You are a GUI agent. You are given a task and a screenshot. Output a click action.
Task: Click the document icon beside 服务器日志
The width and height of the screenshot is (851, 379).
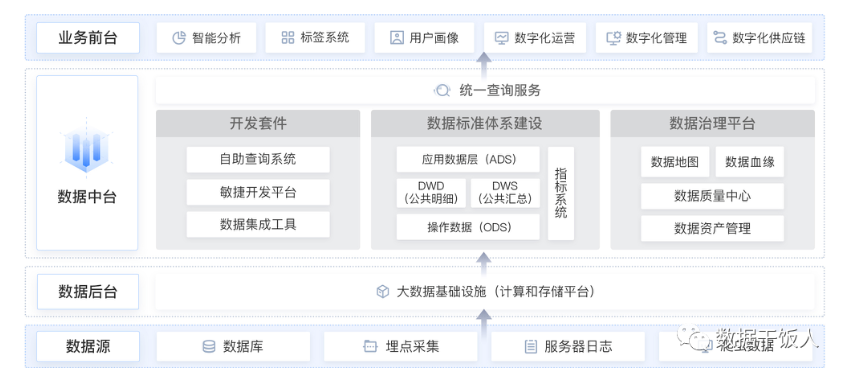pyautogui.click(x=530, y=346)
